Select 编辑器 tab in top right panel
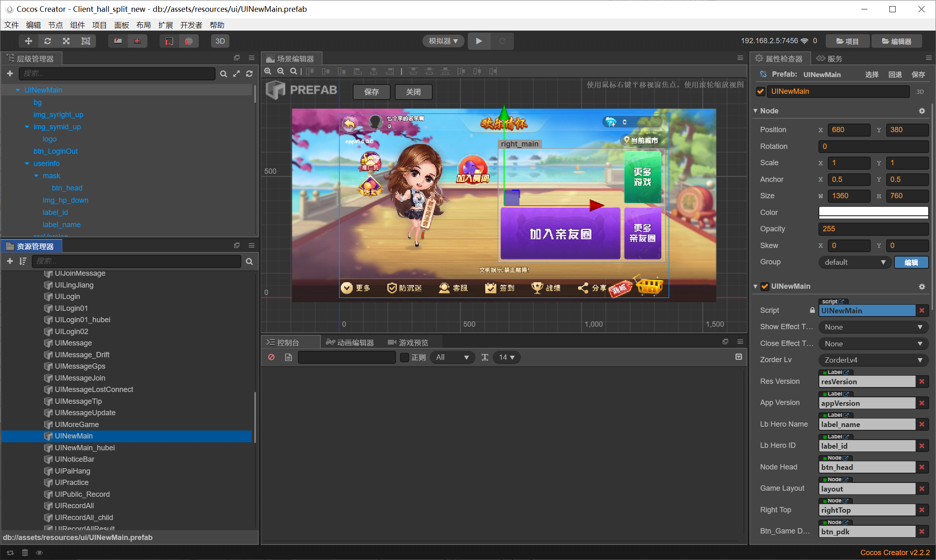Screen dimensions: 936x560 (898, 41)
